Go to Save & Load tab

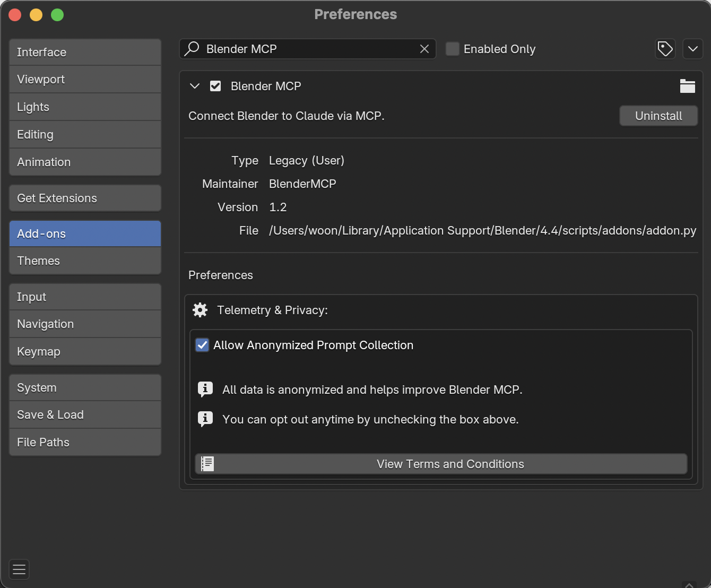click(x=85, y=414)
